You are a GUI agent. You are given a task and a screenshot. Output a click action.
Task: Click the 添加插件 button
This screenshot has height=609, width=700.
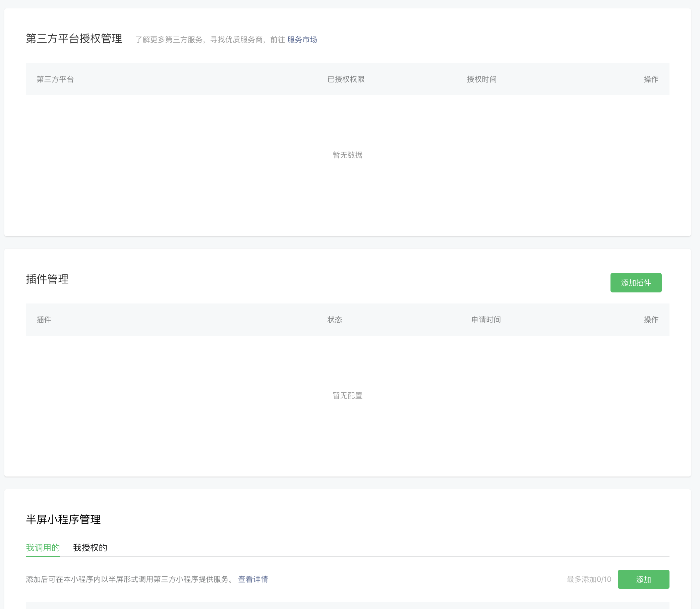tap(635, 282)
